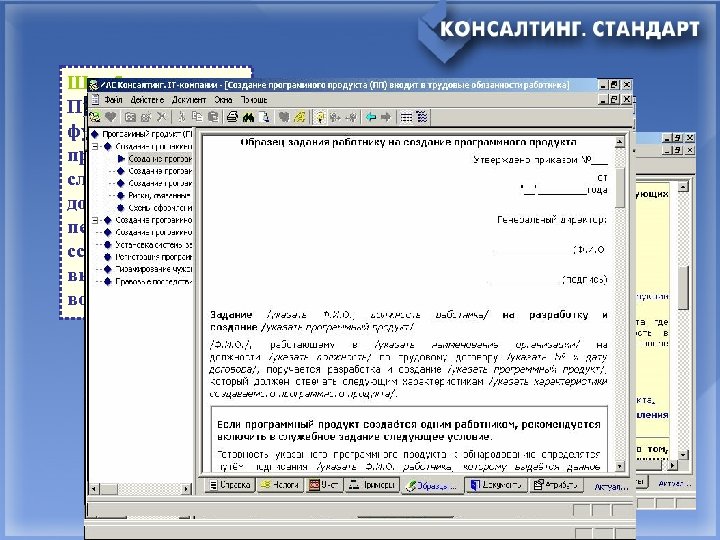Click the Актуал... label by the tabs
Image resolution: width=720 pixels, height=540 pixels.
611,486
